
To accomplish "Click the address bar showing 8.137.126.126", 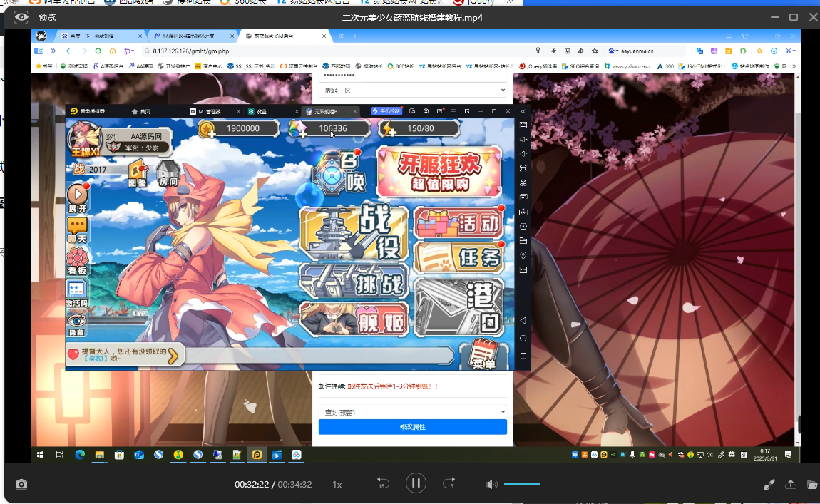I will [334, 51].
